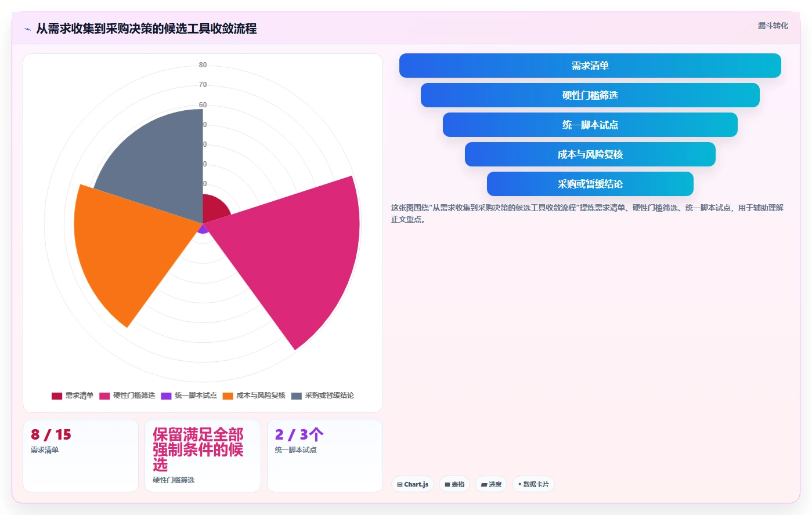Click the 漏斗转化 label in header

coord(773,26)
